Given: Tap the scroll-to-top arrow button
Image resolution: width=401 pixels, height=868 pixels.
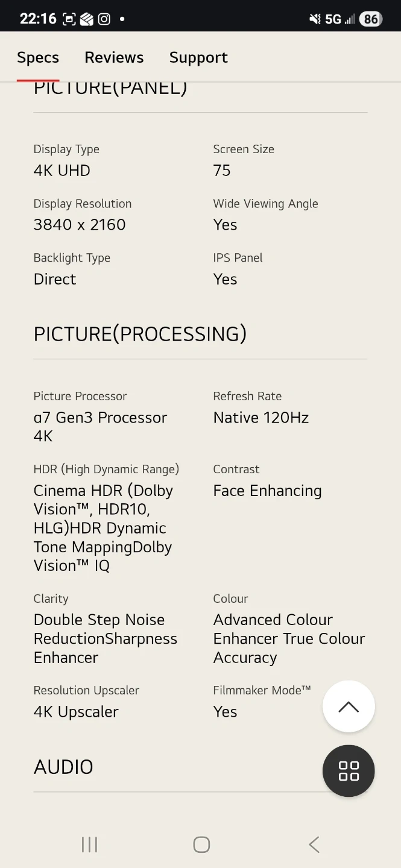Looking at the screenshot, I should [x=349, y=706].
